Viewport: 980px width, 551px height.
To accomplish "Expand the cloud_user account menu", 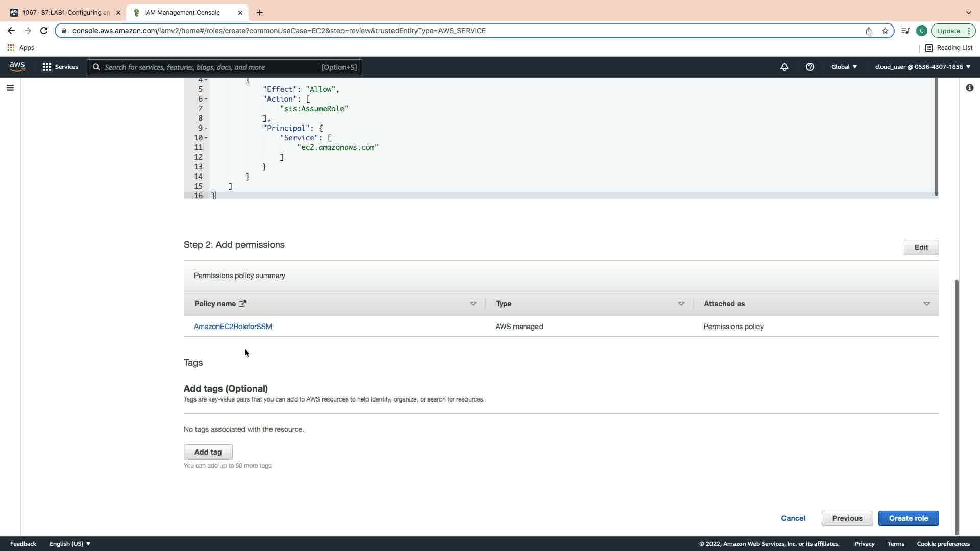I will (x=922, y=67).
